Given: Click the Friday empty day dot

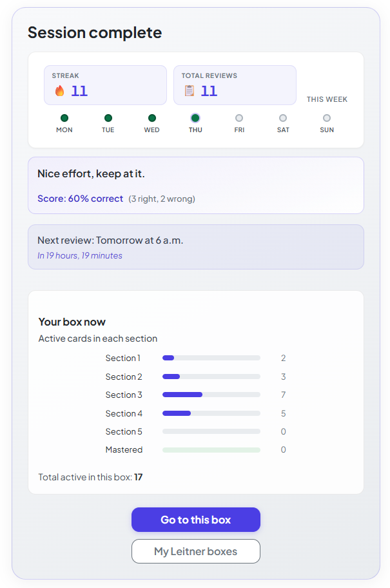Looking at the screenshot, I should coord(239,118).
